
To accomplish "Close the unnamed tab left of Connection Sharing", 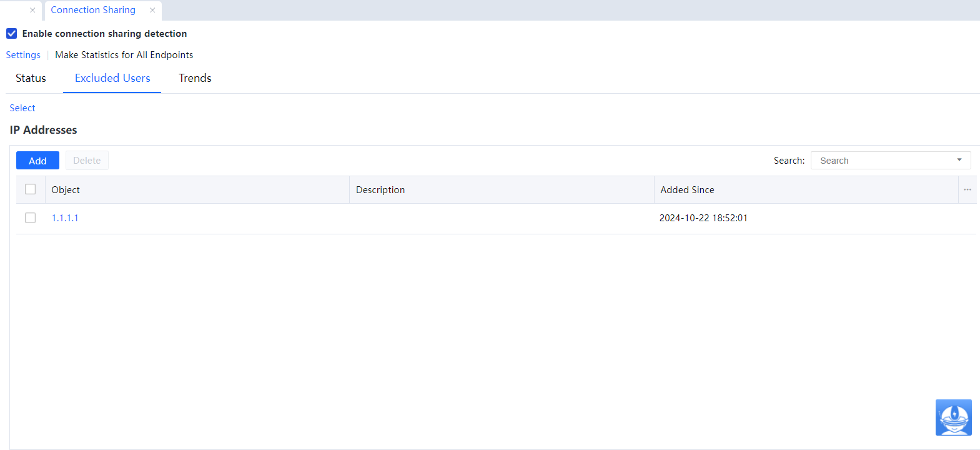I will pos(32,10).
